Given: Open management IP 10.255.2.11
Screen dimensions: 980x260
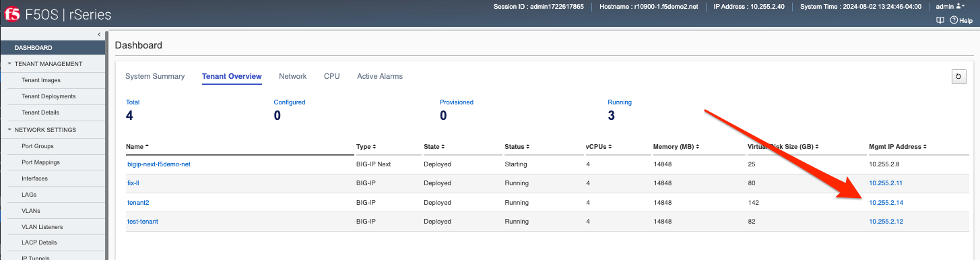Looking at the screenshot, I should tap(886, 183).
